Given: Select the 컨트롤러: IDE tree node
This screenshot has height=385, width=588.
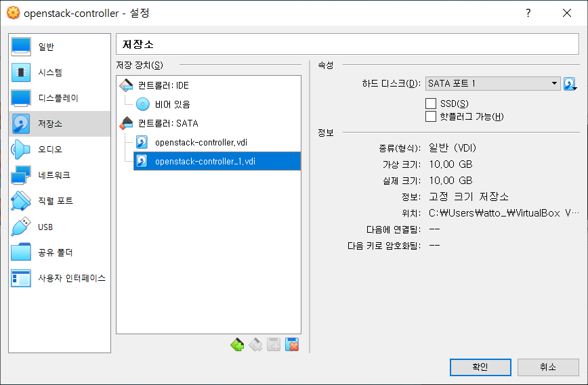Looking at the screenshot, I should (x=163, y=85).
